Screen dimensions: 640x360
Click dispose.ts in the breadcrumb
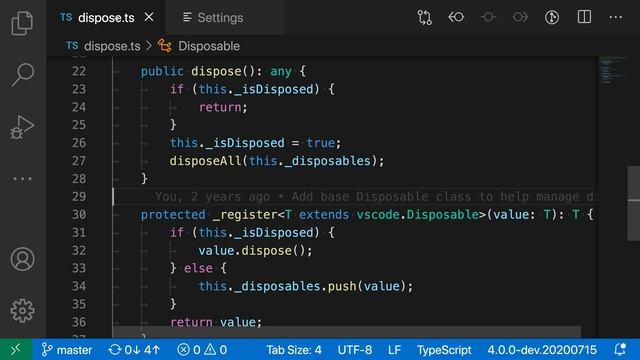[x=112, y=46]
